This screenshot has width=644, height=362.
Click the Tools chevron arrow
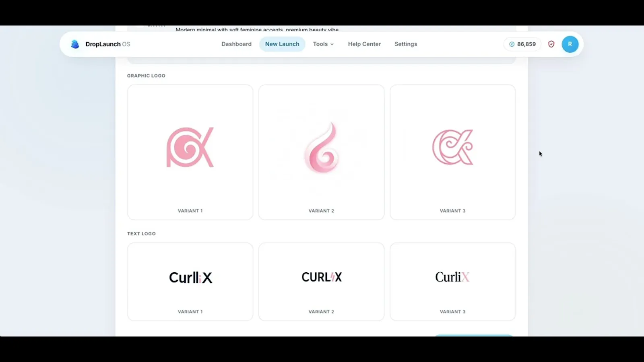tap(332, 45)
